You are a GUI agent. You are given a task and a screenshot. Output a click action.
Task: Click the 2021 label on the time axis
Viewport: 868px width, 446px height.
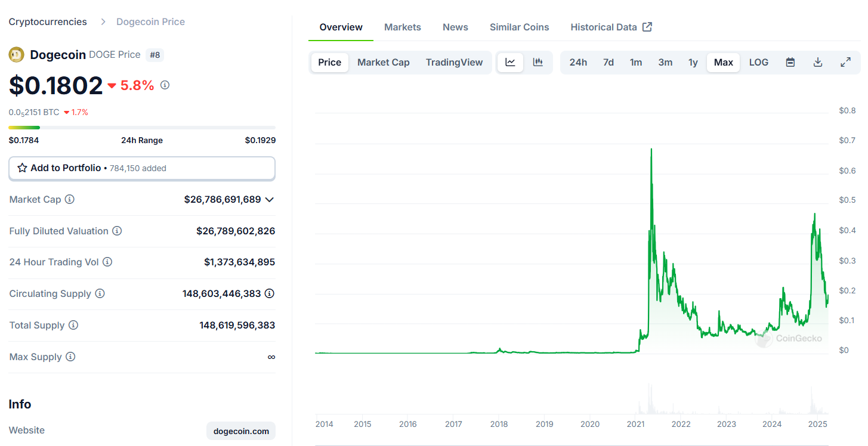tap(636, 424)
